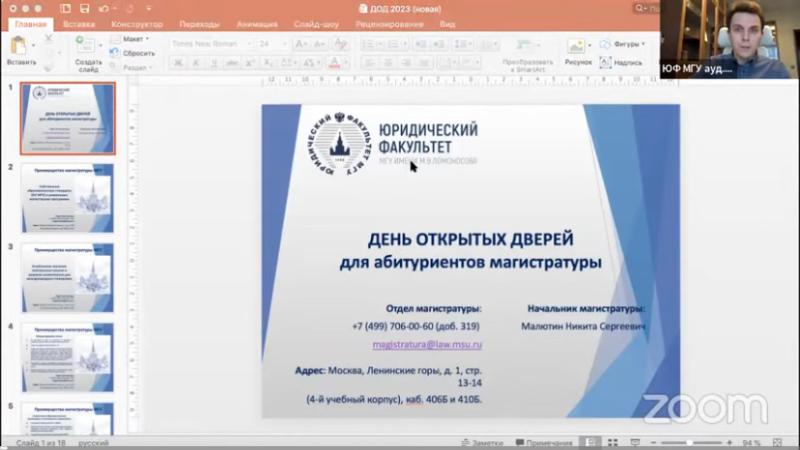Switch to Normal view icon

point(590,442)
